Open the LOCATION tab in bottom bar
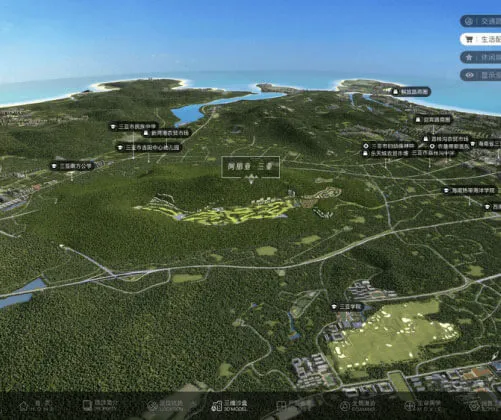The height and width of the screenshot is (420, 501). click(166, 406)
